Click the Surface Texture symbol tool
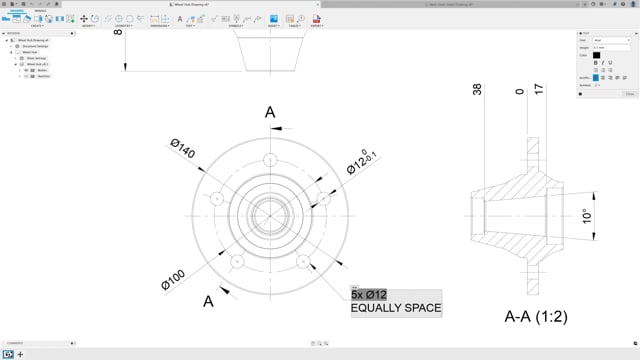 215,19
